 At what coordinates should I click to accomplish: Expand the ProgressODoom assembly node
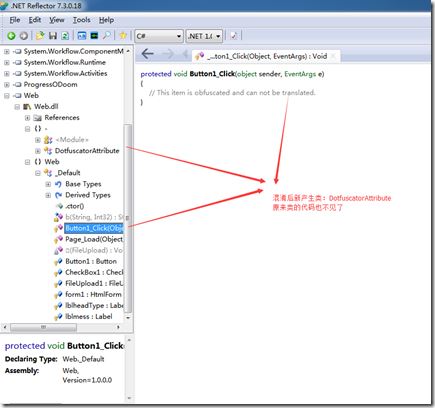coord(7,85)
